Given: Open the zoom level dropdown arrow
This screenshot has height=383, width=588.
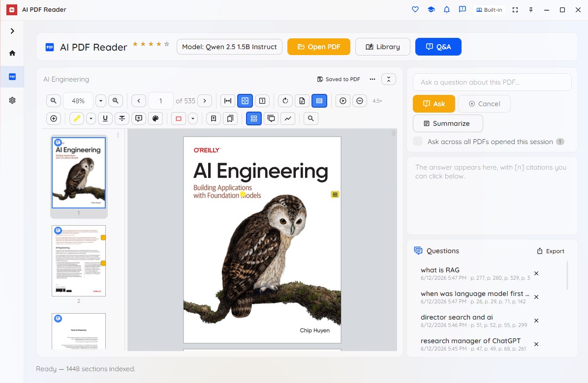Looking at the screenshot, I should pyautogui.click(x=101, y=101).
